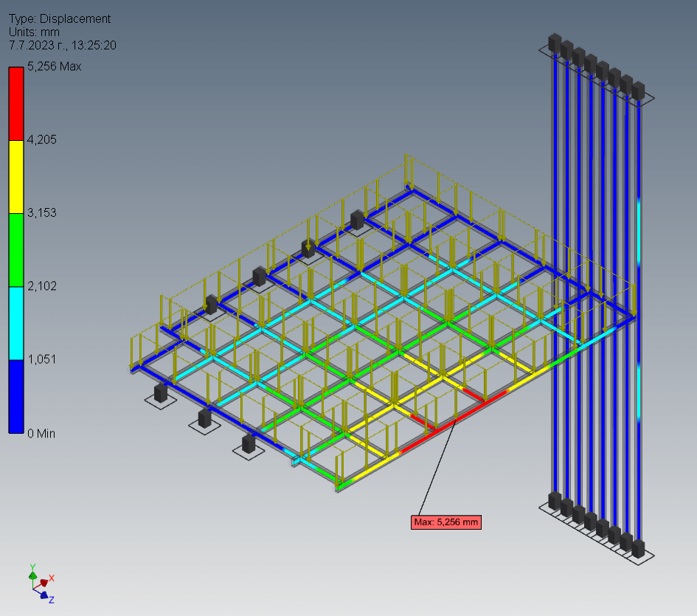Click the yellow band of the color legend
The image size is (697, 616).
click(15, 176)
